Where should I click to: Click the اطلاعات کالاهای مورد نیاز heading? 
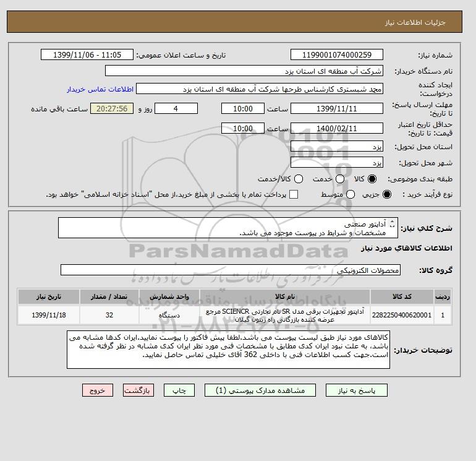[407, 248]
